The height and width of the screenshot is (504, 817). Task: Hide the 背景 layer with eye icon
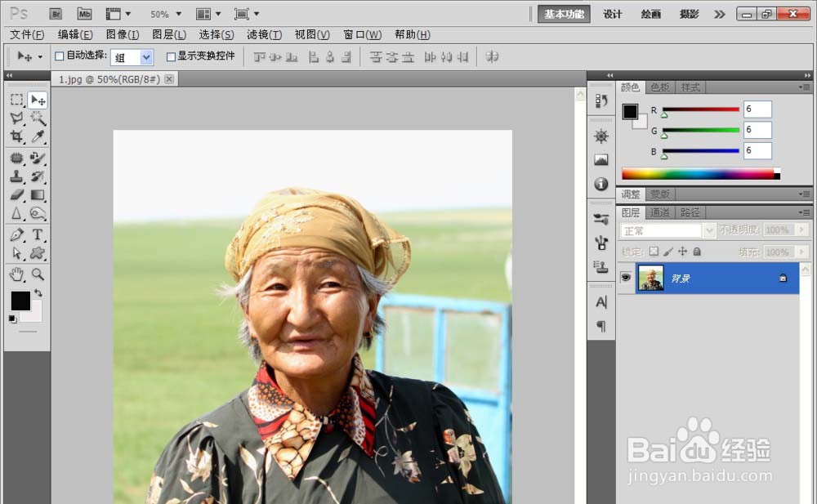click(x=626, y=278)
